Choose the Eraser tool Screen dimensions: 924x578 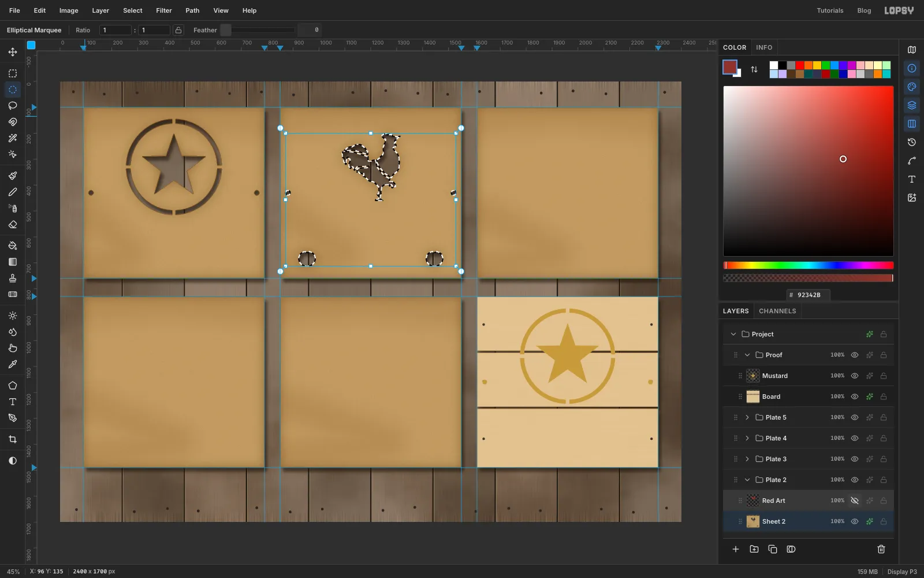pyautogui.click(x=13, y=224)
